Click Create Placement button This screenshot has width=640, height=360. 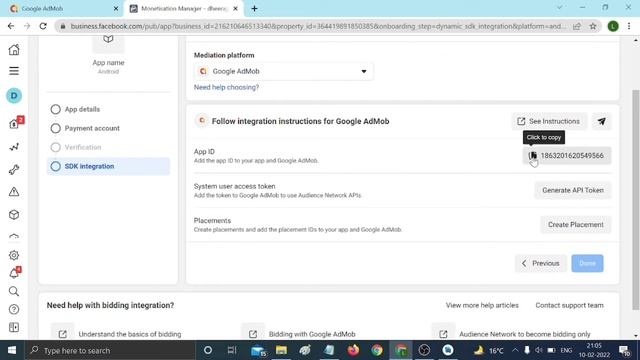[576, 224]
